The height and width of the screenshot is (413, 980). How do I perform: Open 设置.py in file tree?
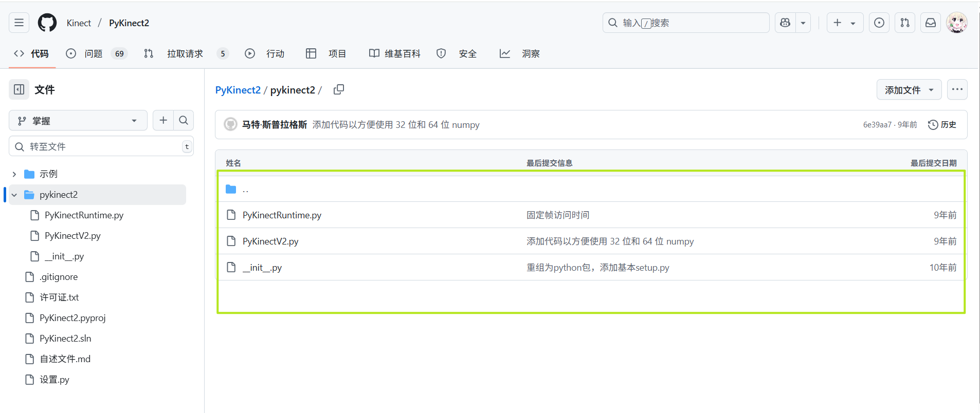[54, 380]
